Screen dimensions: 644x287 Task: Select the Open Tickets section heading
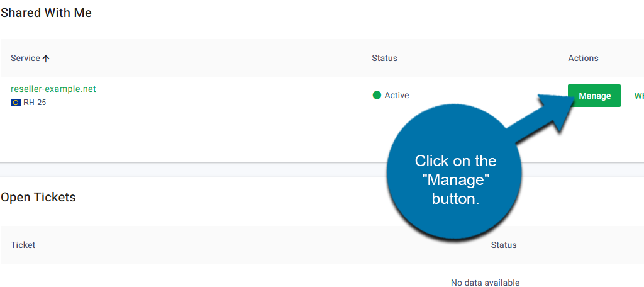pos(38,197)
